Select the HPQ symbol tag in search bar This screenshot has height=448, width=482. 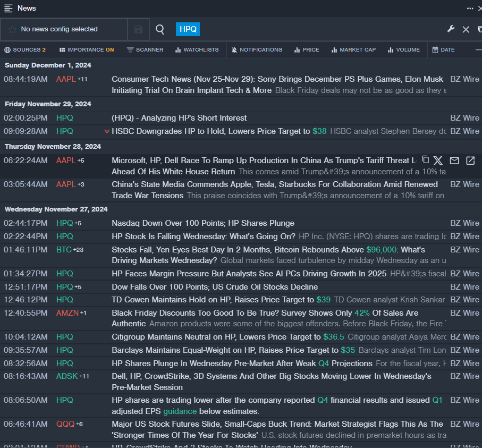coord(188,29)
